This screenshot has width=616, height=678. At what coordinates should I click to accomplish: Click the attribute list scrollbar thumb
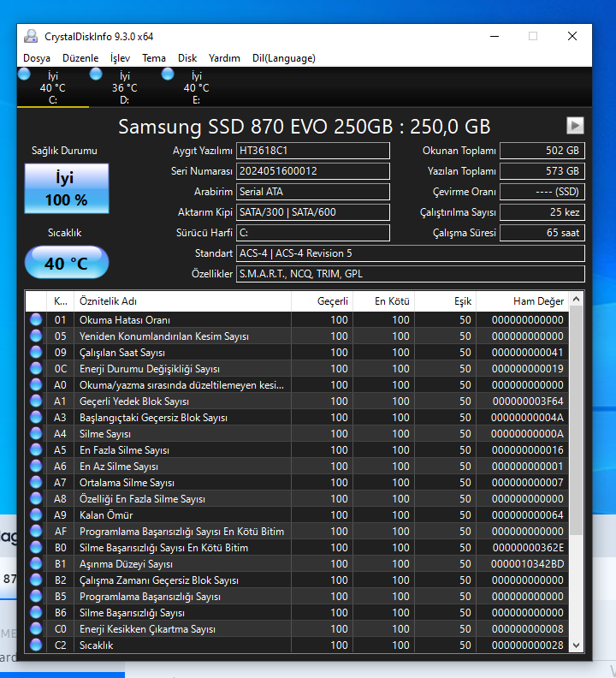pyautogui.click(x=576, y=420)
